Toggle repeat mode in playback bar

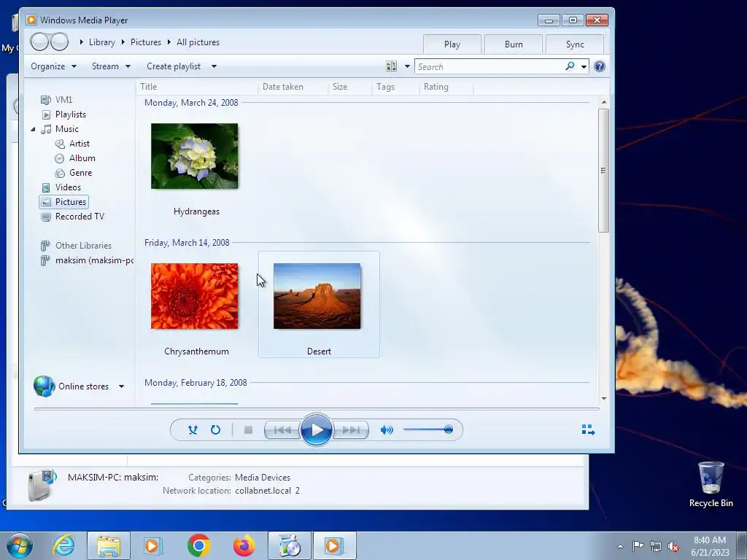215,430
